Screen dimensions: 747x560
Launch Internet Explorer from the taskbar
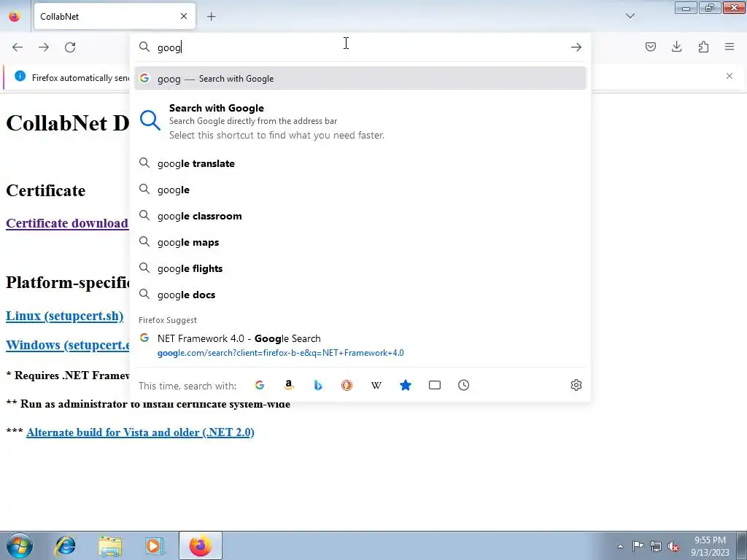(65, 545)
